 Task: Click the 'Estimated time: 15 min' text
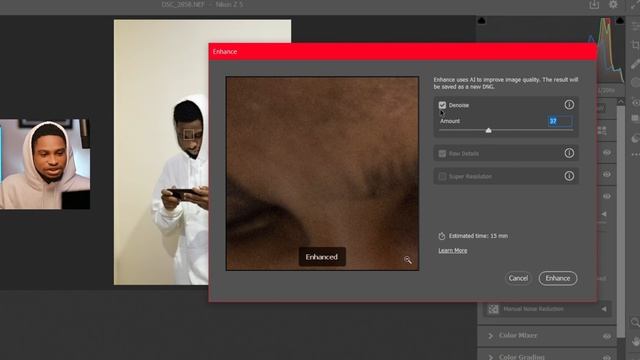pyautogui.click(x=478, y=236)
